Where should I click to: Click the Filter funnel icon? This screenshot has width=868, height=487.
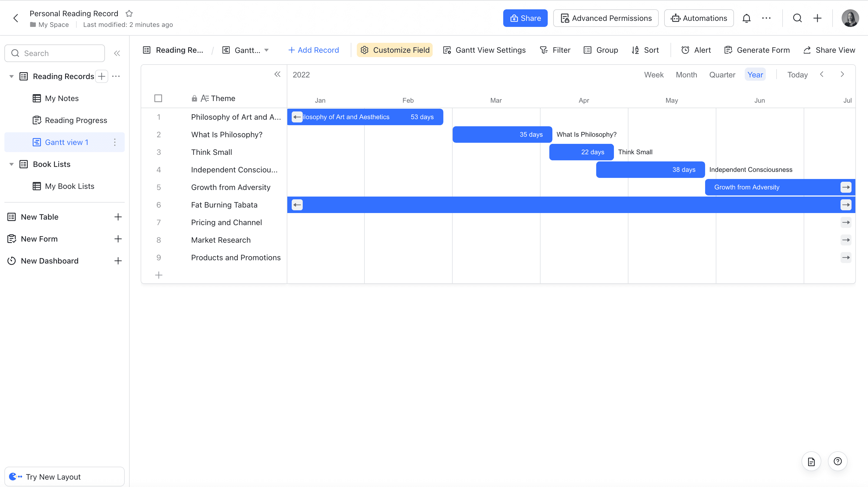point(544,50)
